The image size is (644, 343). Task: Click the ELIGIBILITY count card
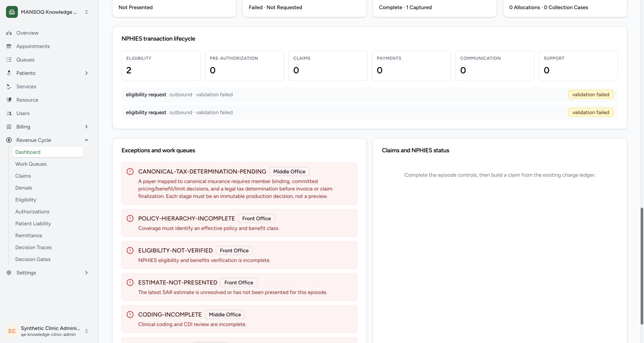pyautogui.click(x=161, y=66)
